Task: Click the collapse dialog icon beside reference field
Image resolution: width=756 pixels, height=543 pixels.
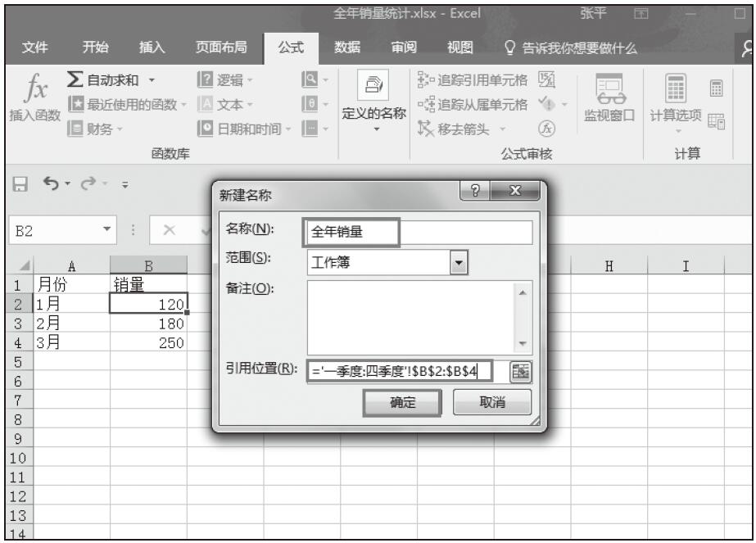Action: tap(519, 371)
